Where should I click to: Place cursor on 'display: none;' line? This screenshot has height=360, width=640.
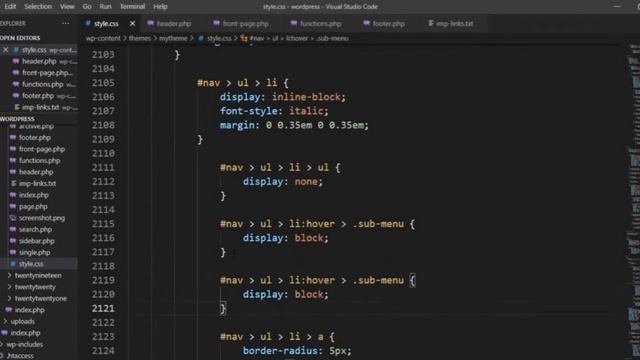tap(282, 182)
